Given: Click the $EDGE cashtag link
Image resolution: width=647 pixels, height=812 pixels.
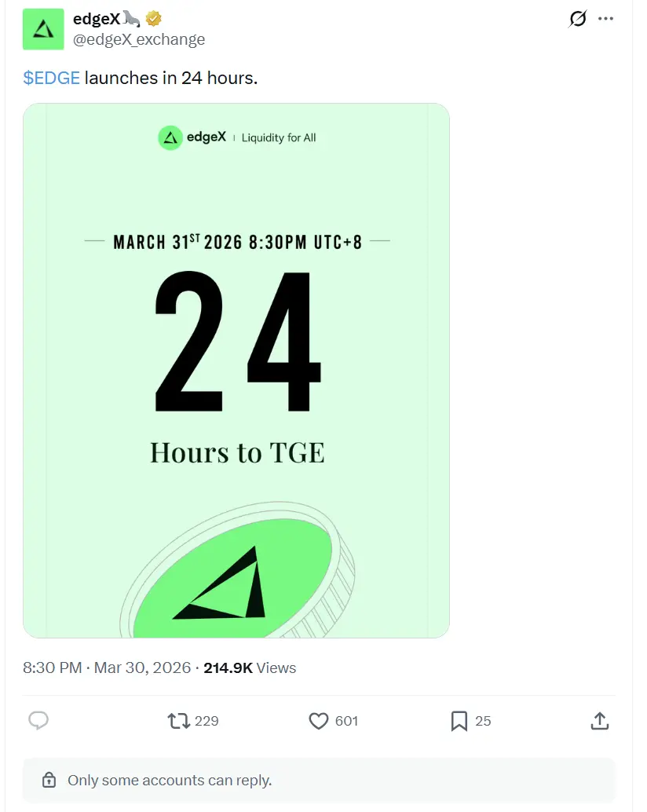Looking at the screenshot, I should click(52, 78).
